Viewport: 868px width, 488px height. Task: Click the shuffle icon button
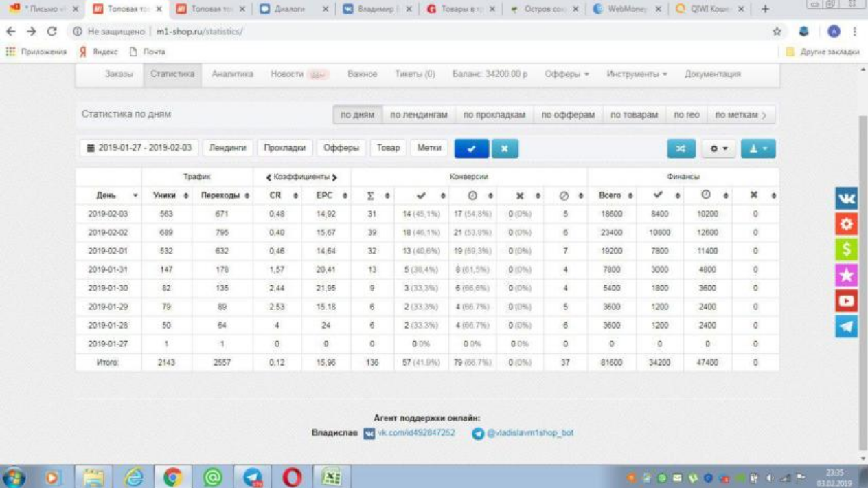point(681,149)
